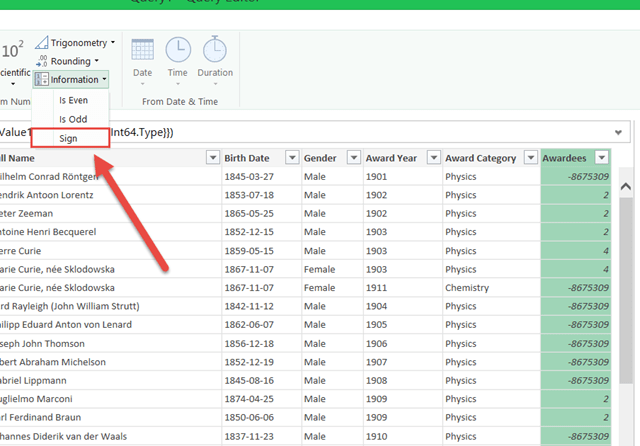
Task: Select Sign from Information menu
Action: click(x=68, y=138)
